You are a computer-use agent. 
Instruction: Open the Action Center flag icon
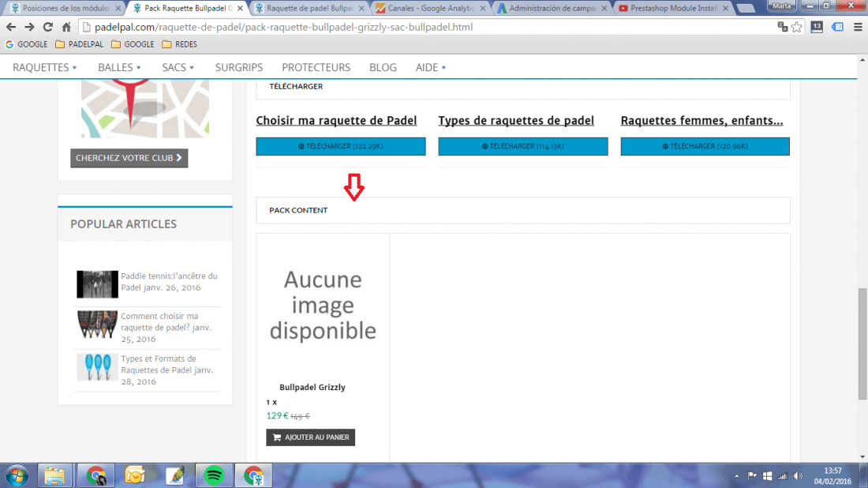[x=752, y=476]
